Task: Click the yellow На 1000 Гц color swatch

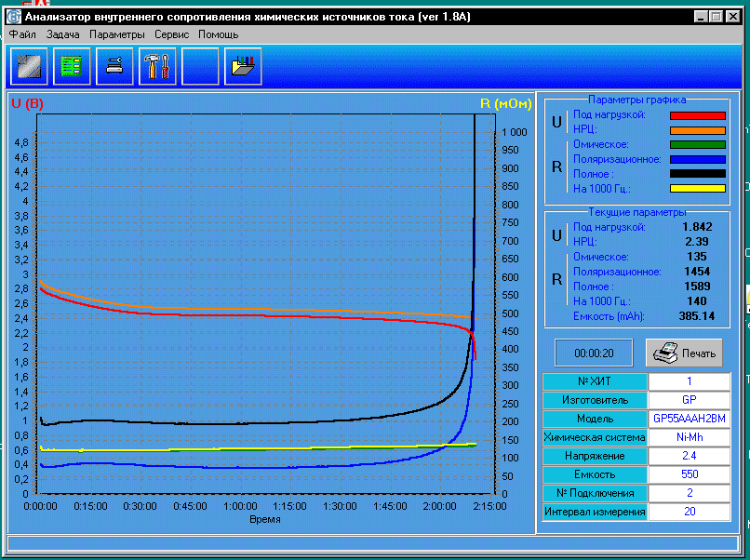Action: click(x=698, y=189)
